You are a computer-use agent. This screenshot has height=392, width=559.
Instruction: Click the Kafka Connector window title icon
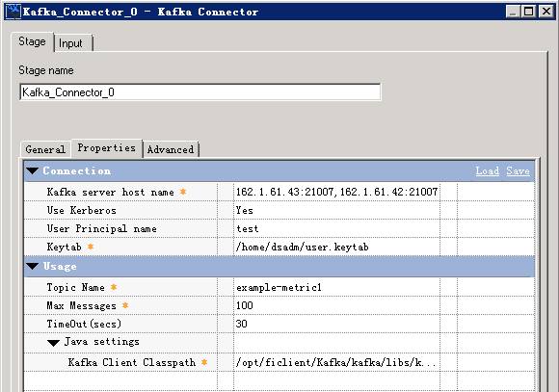click(x=13, y=12)
